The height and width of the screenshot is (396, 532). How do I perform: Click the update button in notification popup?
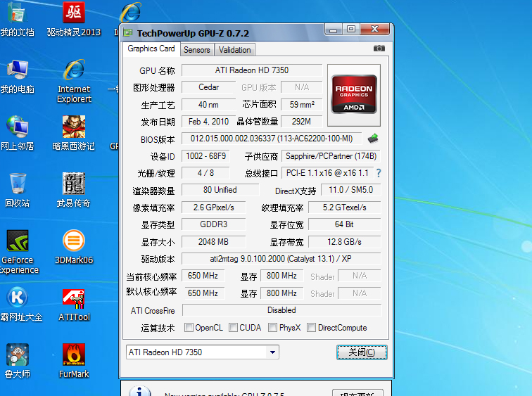pos(357,392)
